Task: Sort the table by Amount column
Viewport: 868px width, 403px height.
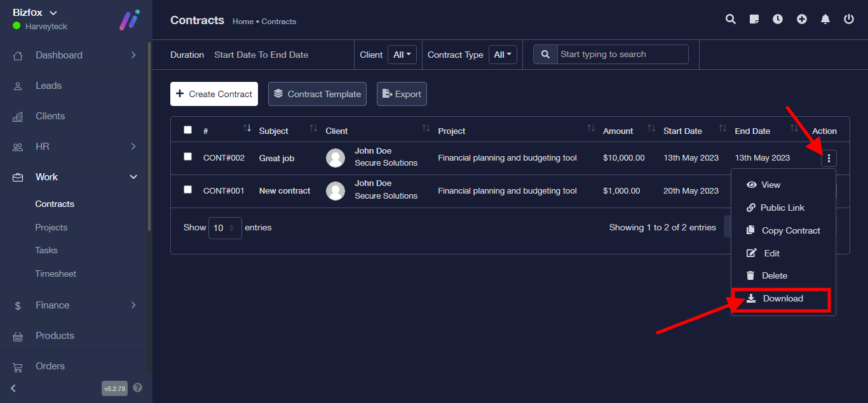Action: 618,131
